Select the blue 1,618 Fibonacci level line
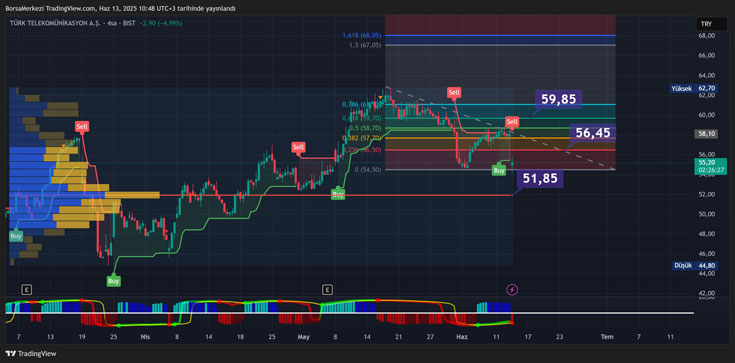The height and width of the screenshot is (363, 735). coord(500,35)
